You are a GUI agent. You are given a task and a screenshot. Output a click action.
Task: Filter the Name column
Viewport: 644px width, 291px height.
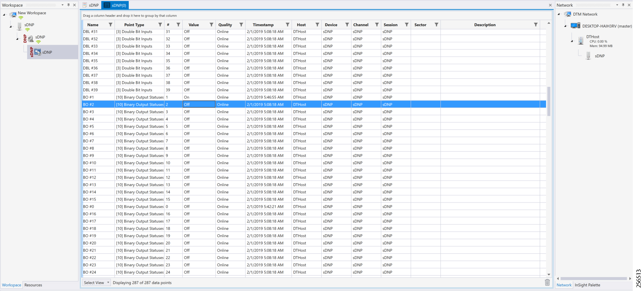pyautogui.click(x=111, y=25)
